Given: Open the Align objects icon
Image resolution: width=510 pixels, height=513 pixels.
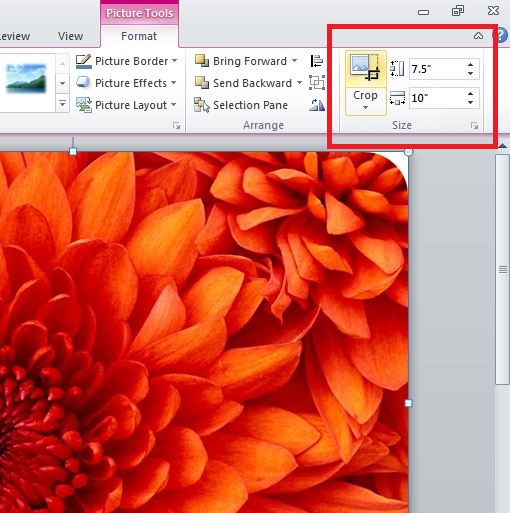Looking at the screenshot, I should (x=316, y=61).
